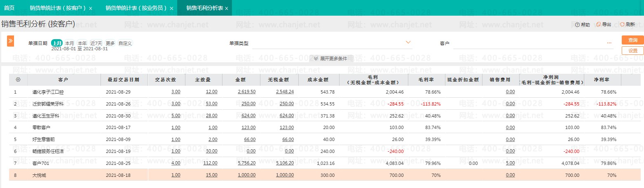This screenshot has width=644, height=188.
Task: Open 金额 link 5,756.20
Action: point(246,163)
